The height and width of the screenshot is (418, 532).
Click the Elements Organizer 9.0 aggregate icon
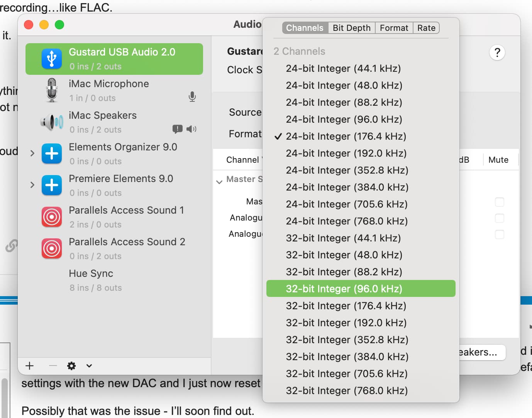(x=52, y=153)
